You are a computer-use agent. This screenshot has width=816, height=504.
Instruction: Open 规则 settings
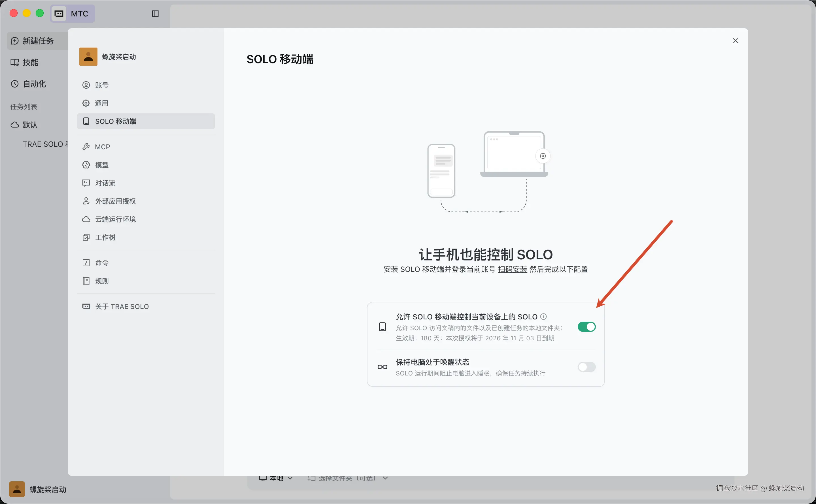pos(146,281)
